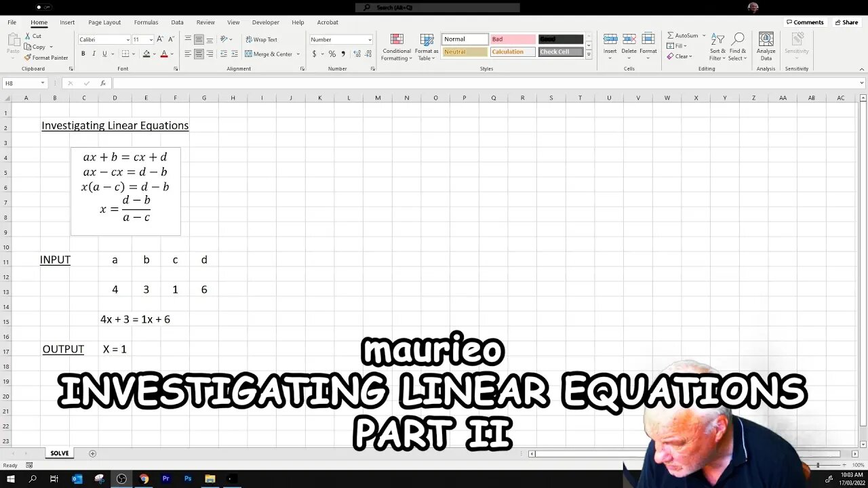Click the Share button
868x488 pixels.
846,22
